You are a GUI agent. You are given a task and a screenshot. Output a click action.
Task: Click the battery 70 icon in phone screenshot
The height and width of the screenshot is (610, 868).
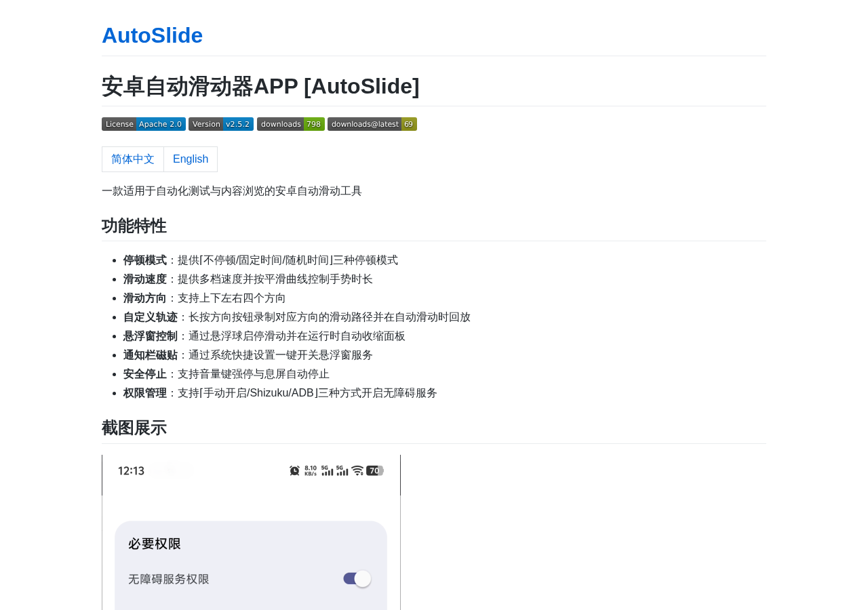click(375, 470)
